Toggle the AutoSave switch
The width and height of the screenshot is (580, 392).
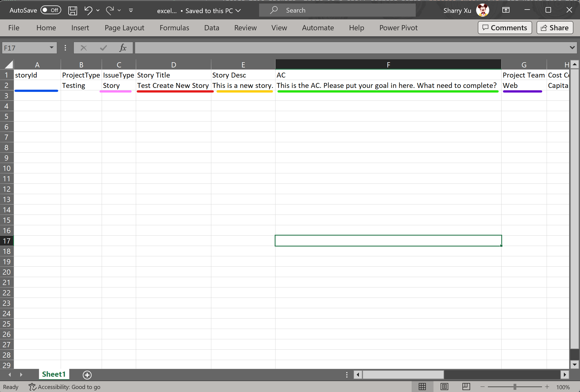[x=51, y=10]
